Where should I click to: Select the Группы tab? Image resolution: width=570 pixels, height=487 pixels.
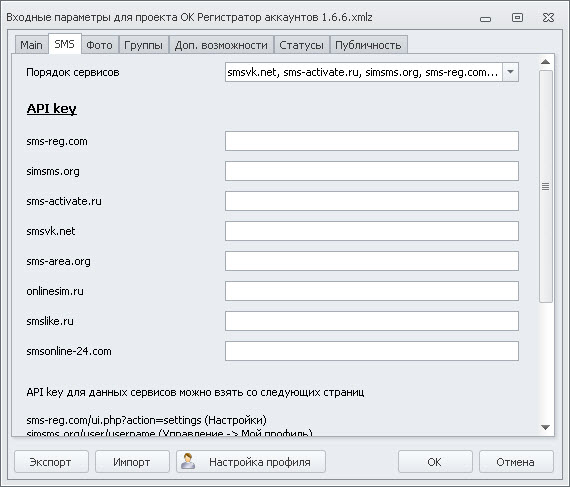tap(144, 45)
